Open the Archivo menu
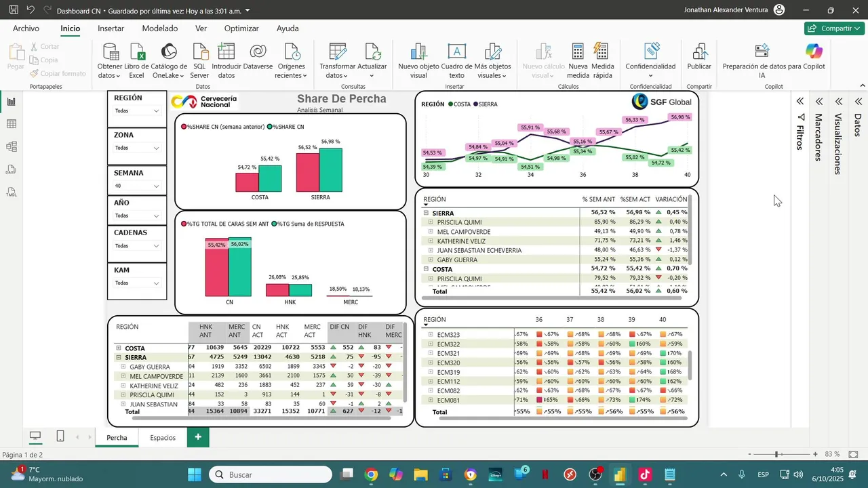The image size is (868, 488). 26,28
